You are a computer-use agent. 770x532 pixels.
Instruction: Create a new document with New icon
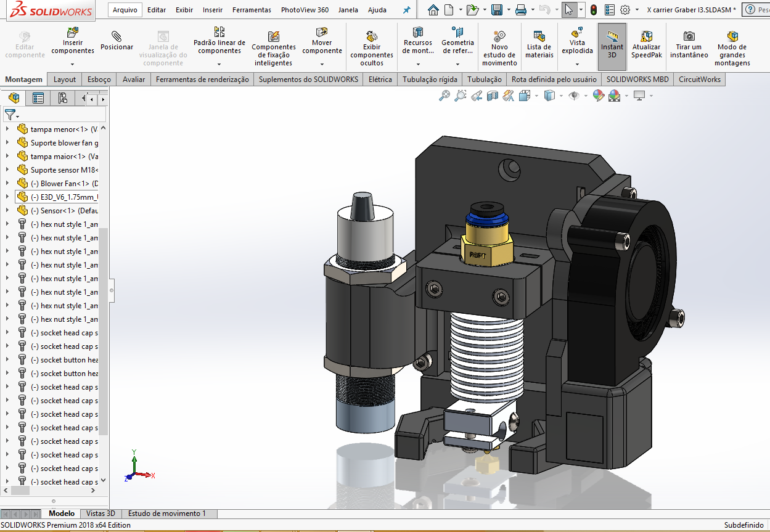449,10
